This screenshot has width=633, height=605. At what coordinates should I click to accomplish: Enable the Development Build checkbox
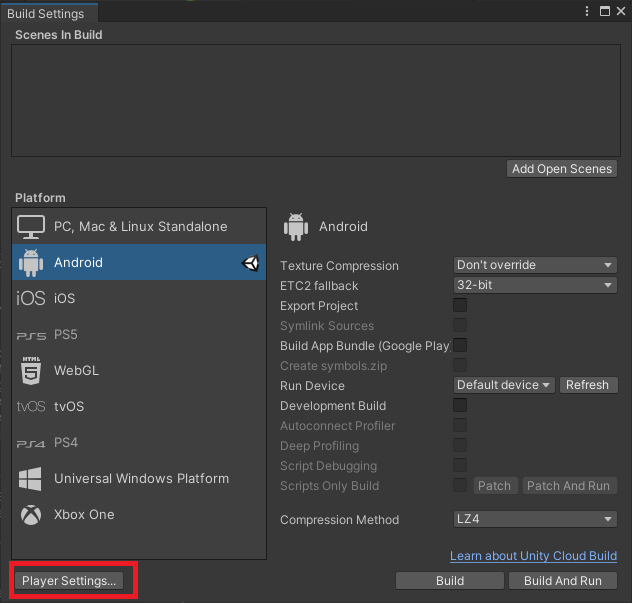coord(460,405)
